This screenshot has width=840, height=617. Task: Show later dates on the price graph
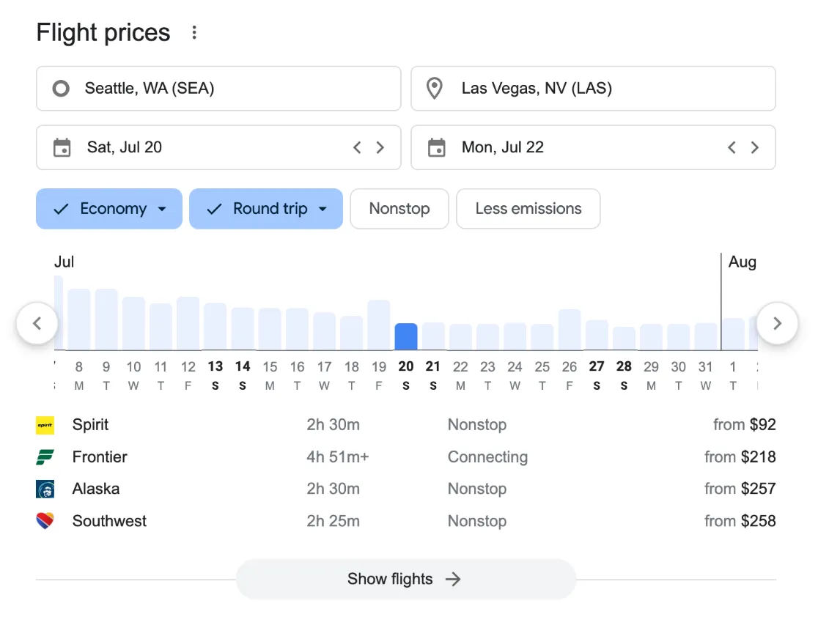[x=777, y=323]
